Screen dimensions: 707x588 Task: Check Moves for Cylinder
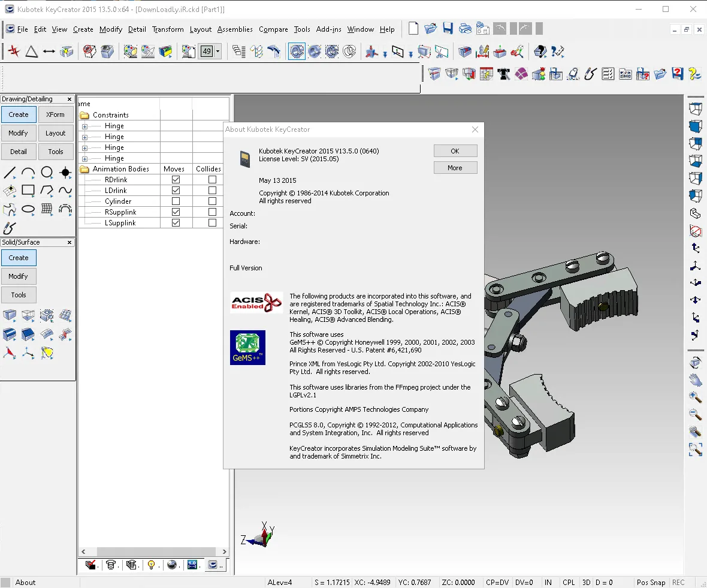(176, 201)
